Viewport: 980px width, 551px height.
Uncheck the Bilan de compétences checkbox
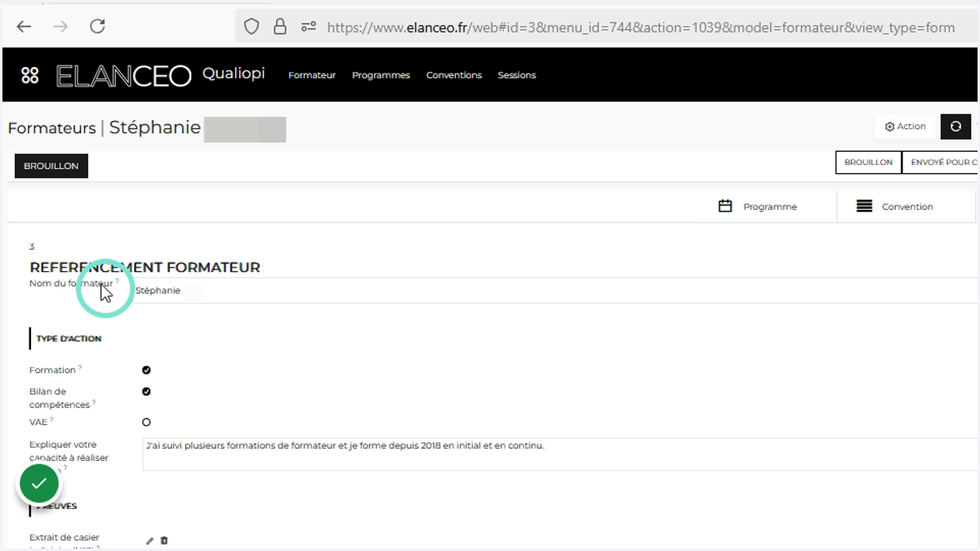146,391
